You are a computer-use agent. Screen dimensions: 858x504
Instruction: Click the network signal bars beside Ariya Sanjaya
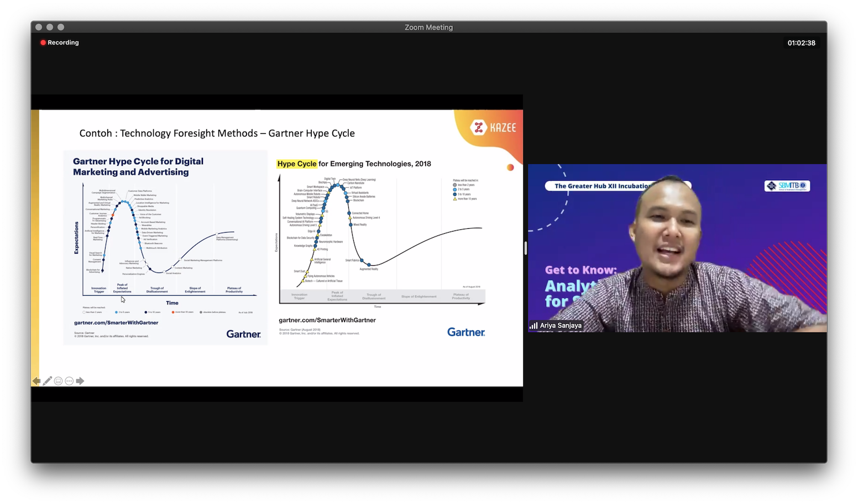[533, 326]
